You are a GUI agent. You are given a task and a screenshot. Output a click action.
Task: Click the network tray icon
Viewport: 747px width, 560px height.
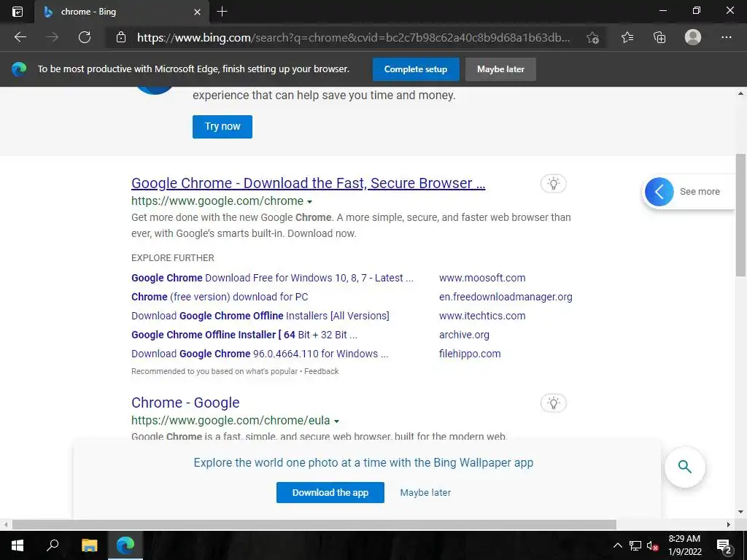click(635, 545)
